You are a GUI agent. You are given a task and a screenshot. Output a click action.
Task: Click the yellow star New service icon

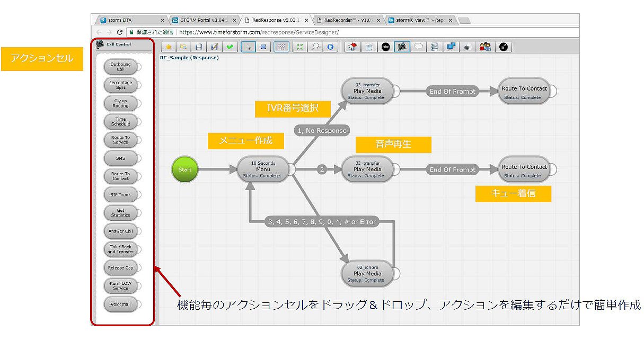tap(169, 47)
